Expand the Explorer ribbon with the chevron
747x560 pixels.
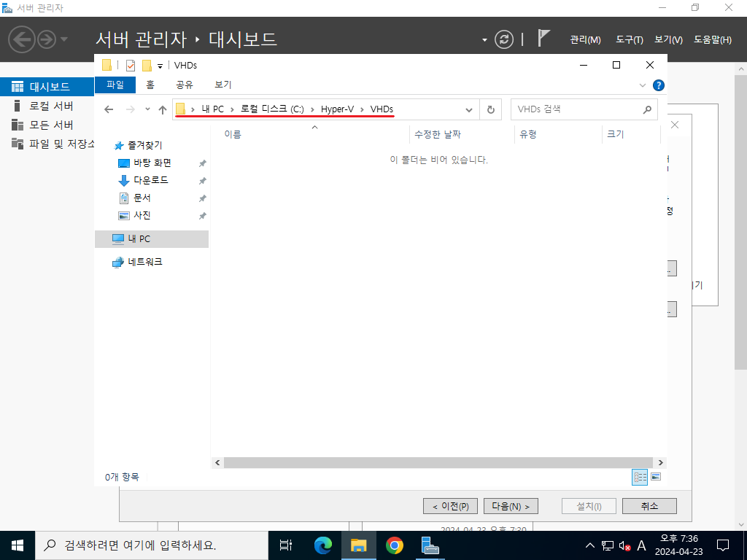pyautogui.click(x=642, y=85)
